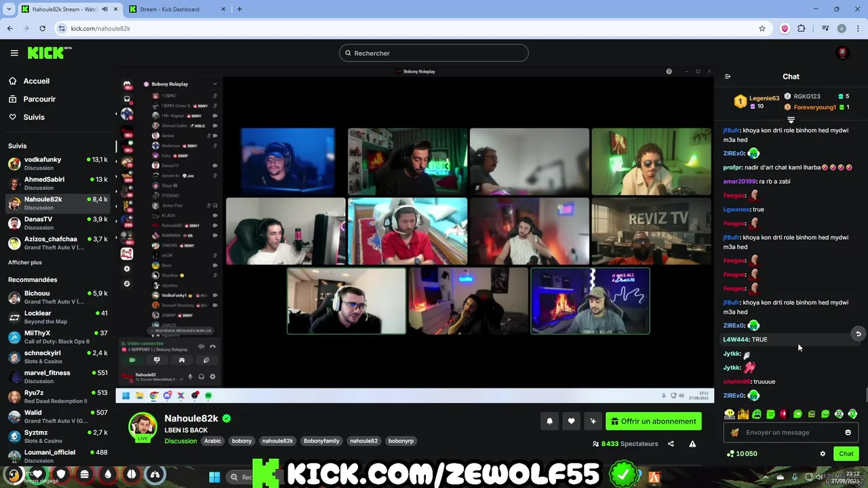Open Chrome tab search dropdown

point(9,9)
